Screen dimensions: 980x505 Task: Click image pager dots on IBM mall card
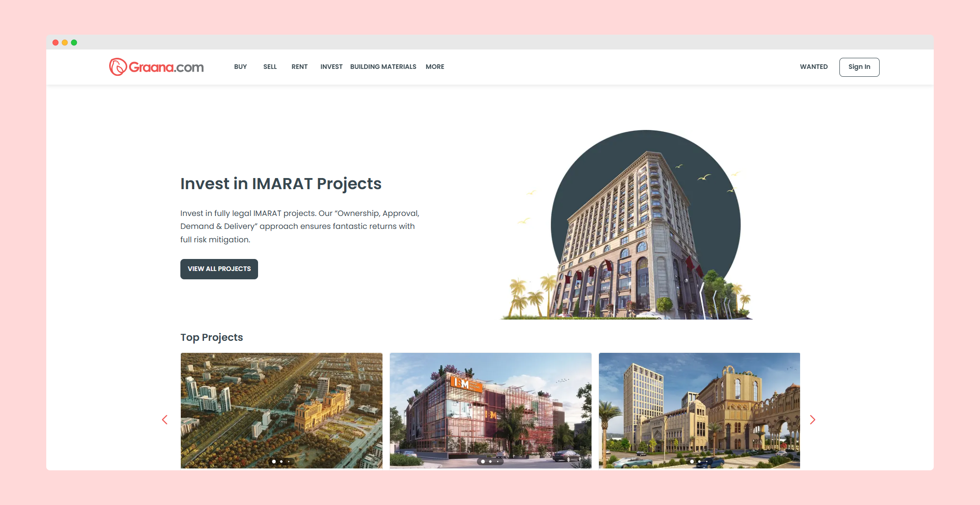point(490,462)
